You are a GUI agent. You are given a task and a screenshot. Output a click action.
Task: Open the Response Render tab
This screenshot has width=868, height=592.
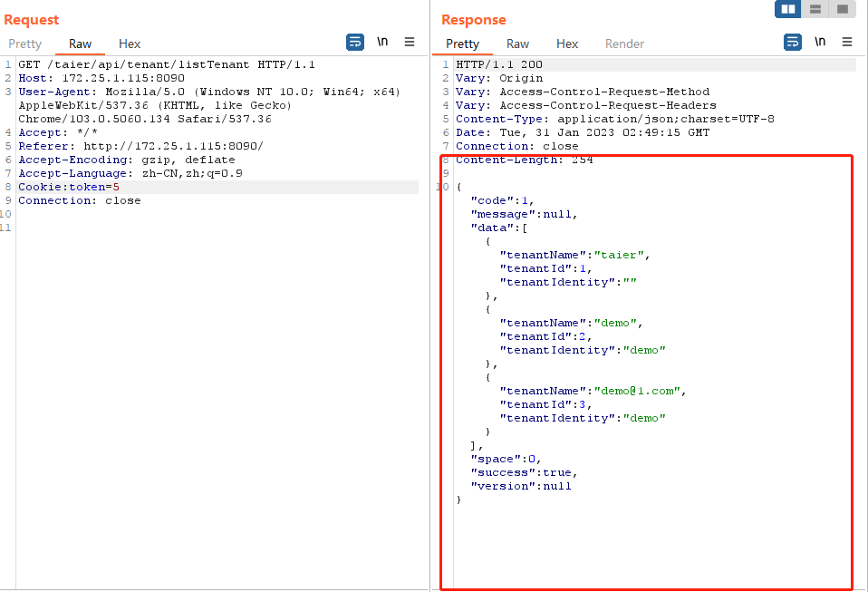tap(624, 44)
